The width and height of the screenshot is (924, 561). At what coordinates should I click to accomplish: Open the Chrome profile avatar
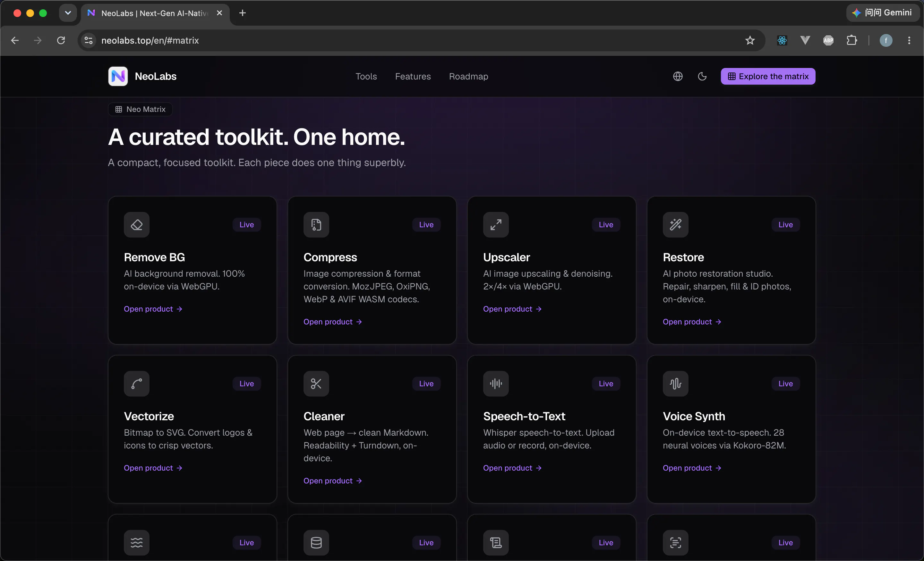pos(886,40)
